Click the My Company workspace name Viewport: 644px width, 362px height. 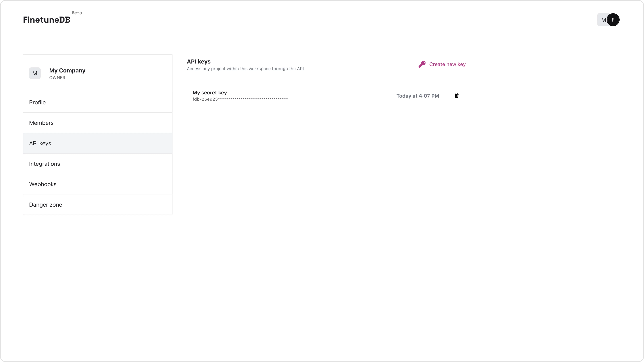click(67, 70)
